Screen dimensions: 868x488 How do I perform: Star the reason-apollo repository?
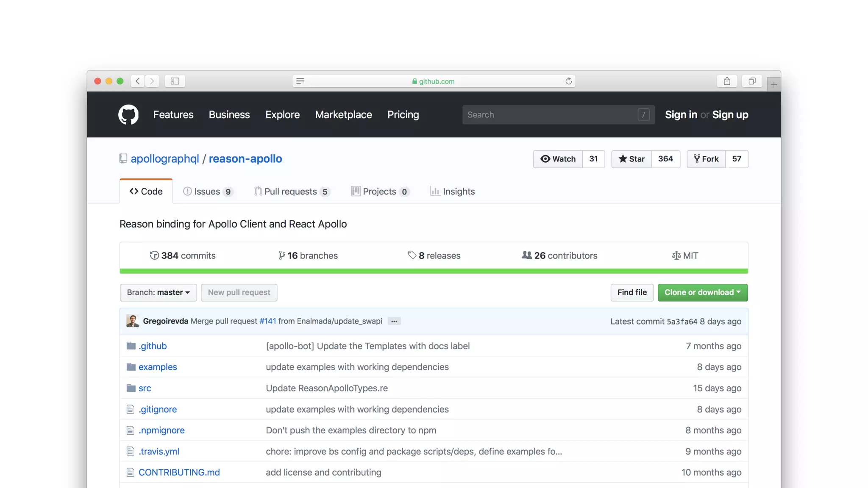point(631,159)
